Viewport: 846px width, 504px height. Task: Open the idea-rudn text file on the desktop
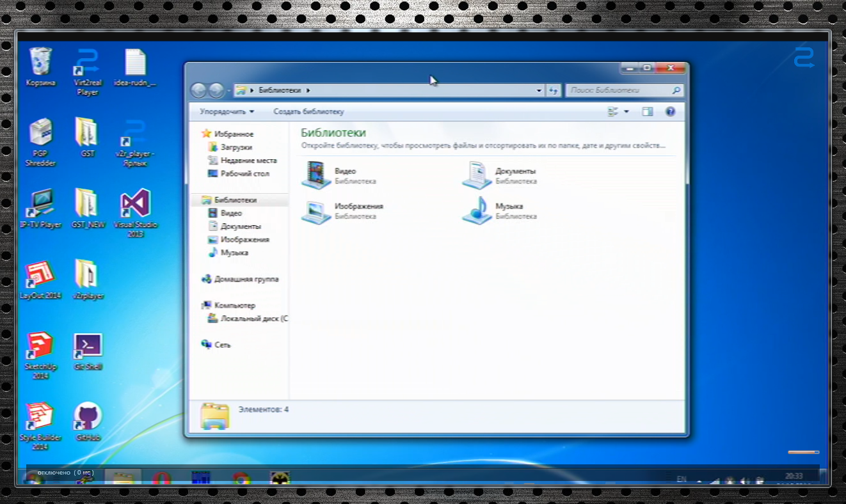[135, 68]
